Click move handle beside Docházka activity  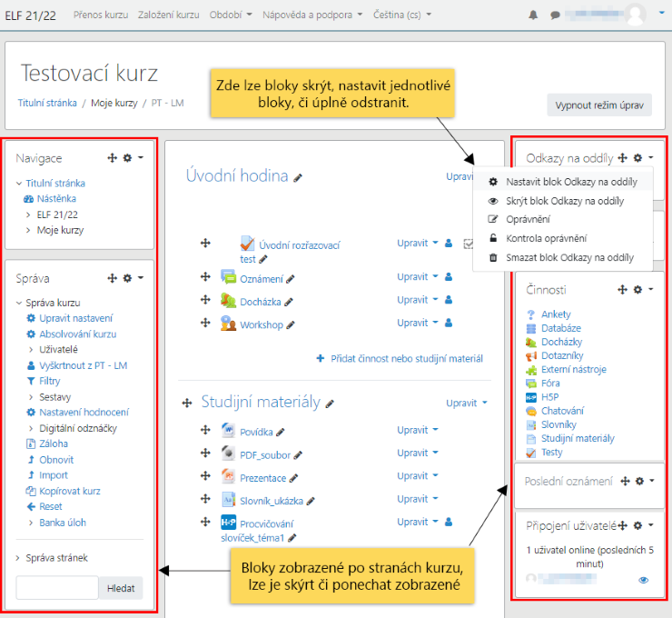205,300
